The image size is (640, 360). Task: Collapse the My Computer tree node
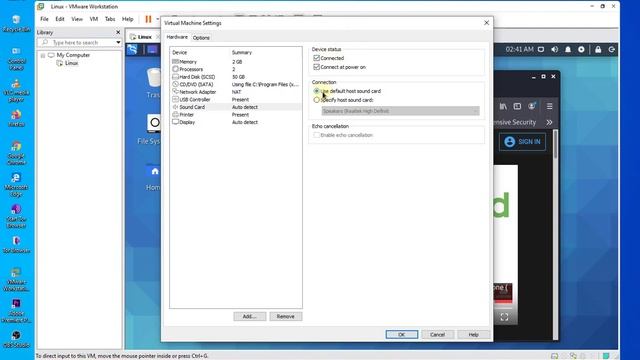click(42, 55)
